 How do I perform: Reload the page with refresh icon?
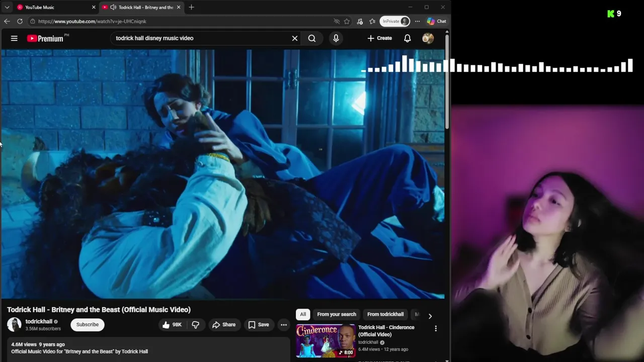(x=20, y=21)
